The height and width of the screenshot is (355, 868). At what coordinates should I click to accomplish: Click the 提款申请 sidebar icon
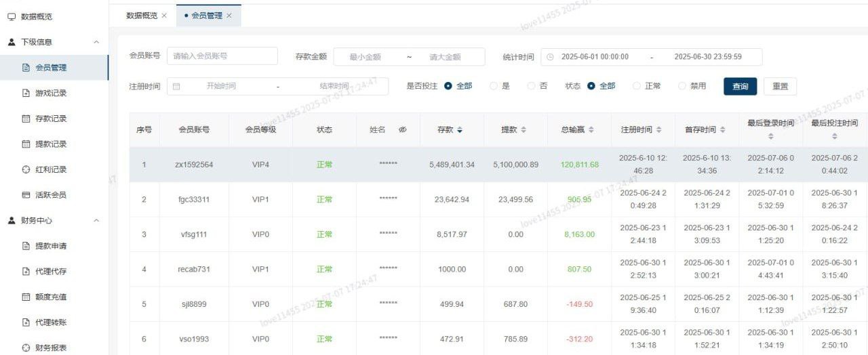point(26,246)
